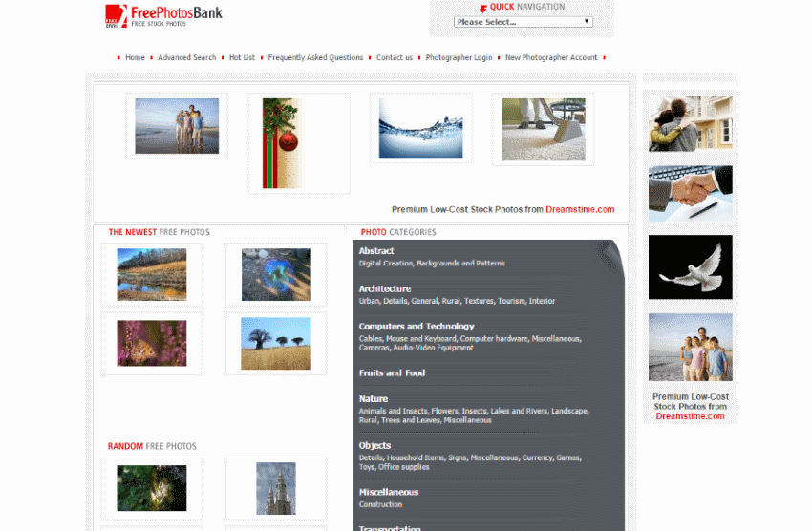Open Frequently Asked Questions
Screen dimensions: 812x531
click(315, 57)
